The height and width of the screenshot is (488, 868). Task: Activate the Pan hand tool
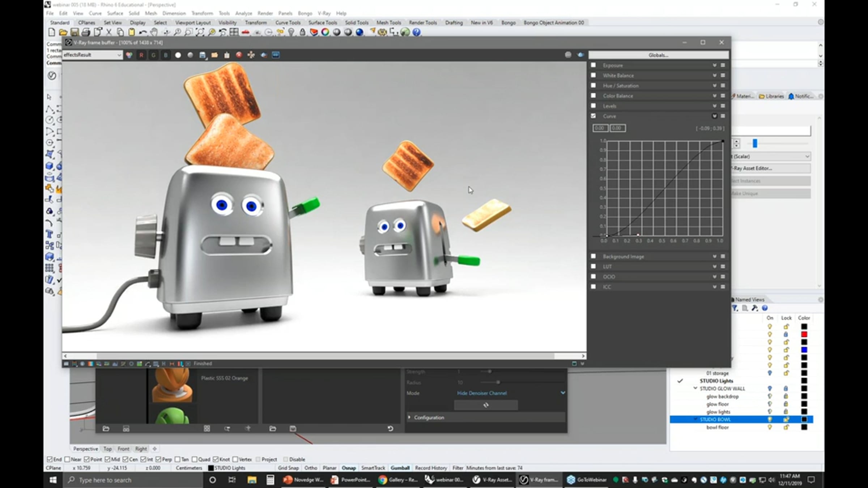[154, 32]
